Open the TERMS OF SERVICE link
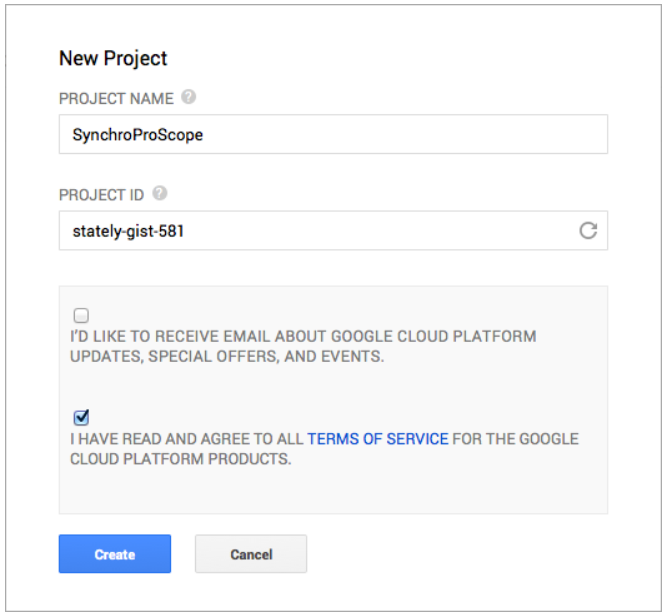665x614 pixels. [377, 439]
